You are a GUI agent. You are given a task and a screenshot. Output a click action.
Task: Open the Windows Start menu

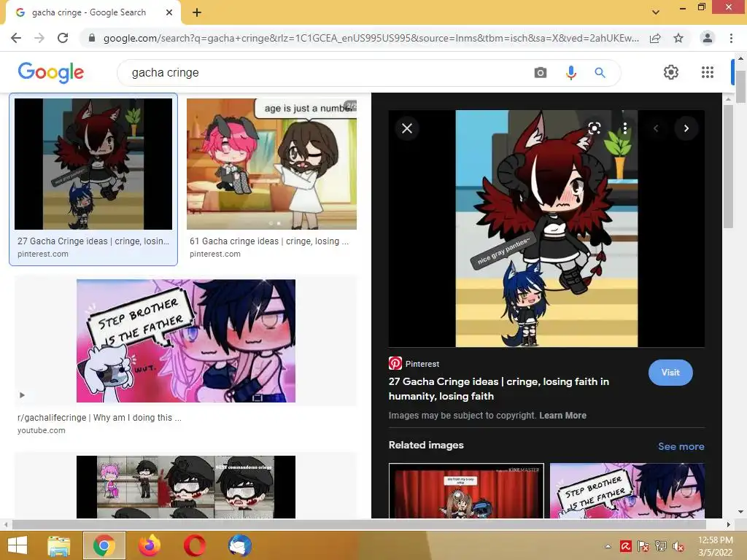(18, 545)
